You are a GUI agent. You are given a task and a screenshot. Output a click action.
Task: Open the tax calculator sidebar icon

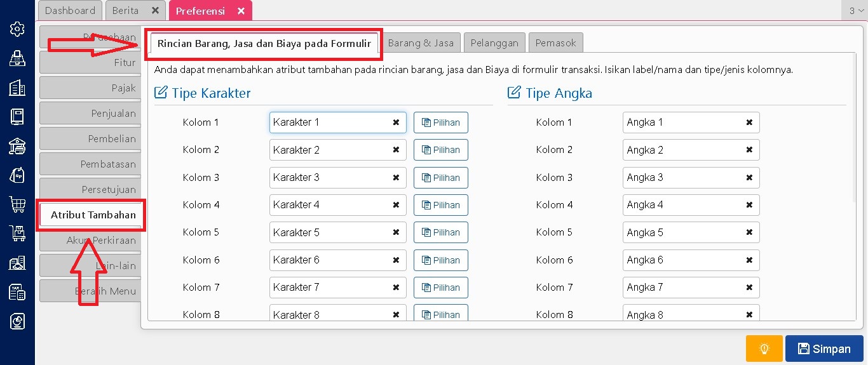(17, 292)
